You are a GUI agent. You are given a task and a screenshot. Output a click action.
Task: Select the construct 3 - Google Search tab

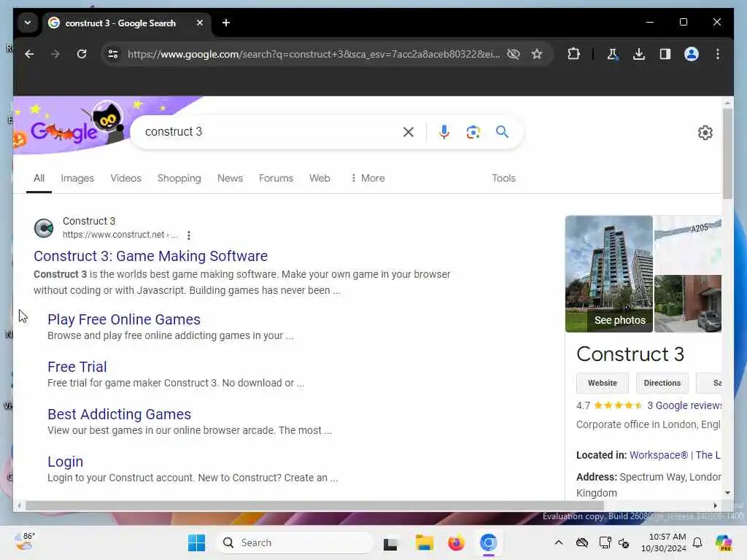click(x=120, y=23)
